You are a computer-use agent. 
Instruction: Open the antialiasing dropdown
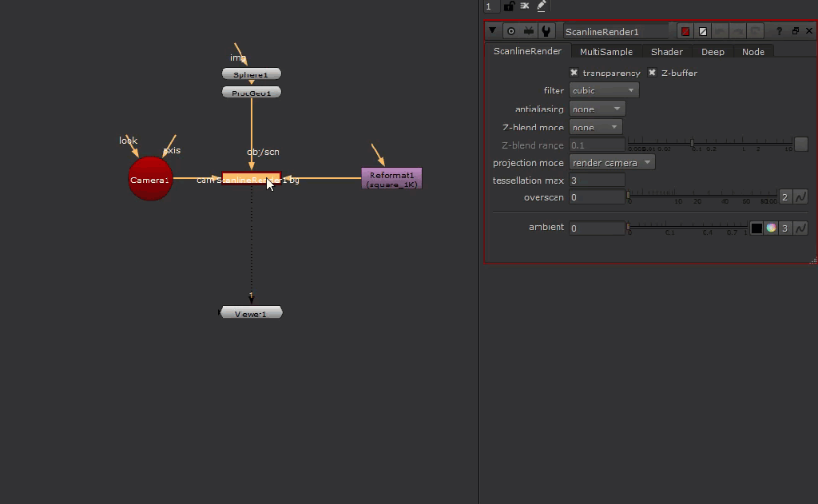(597, 109)
